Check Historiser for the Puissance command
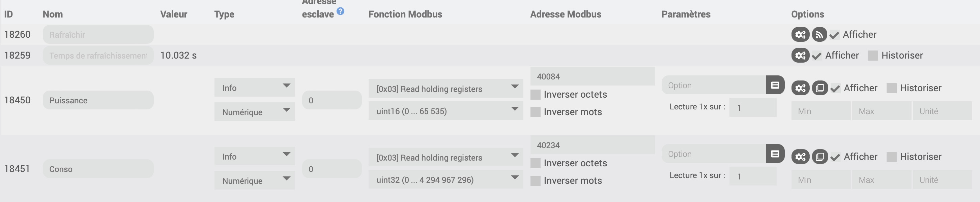 pos(891,88)
